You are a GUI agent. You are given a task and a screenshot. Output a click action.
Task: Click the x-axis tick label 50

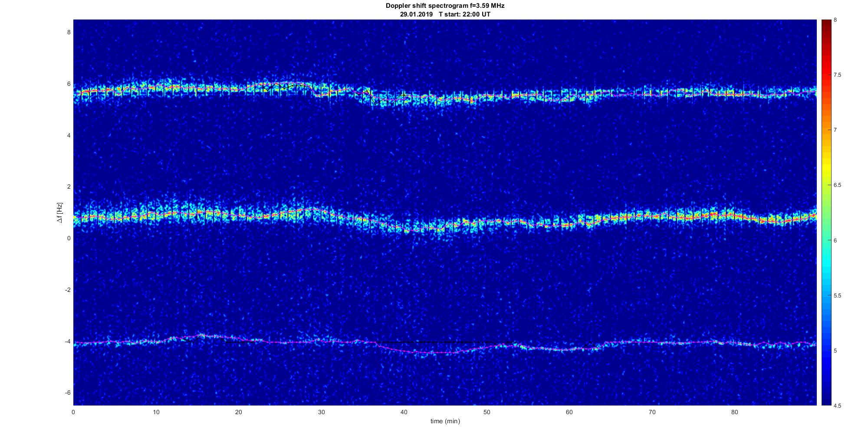tap(487, 412)
